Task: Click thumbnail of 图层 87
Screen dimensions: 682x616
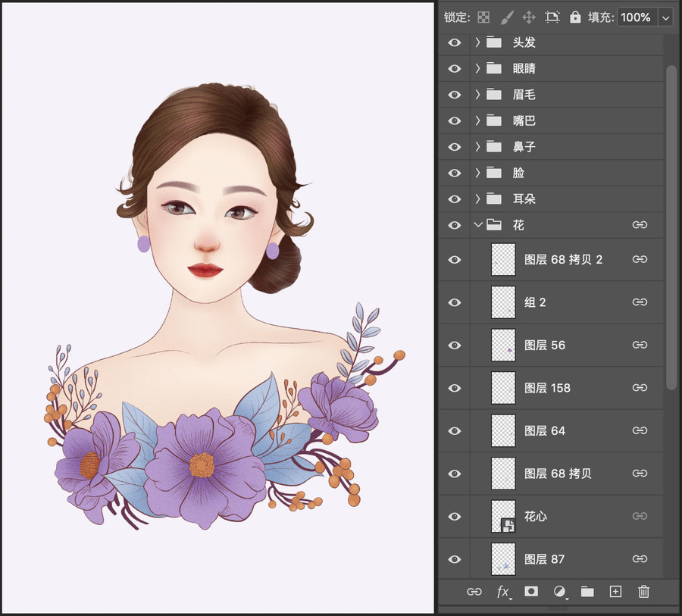Action: [x=503, y=559]
